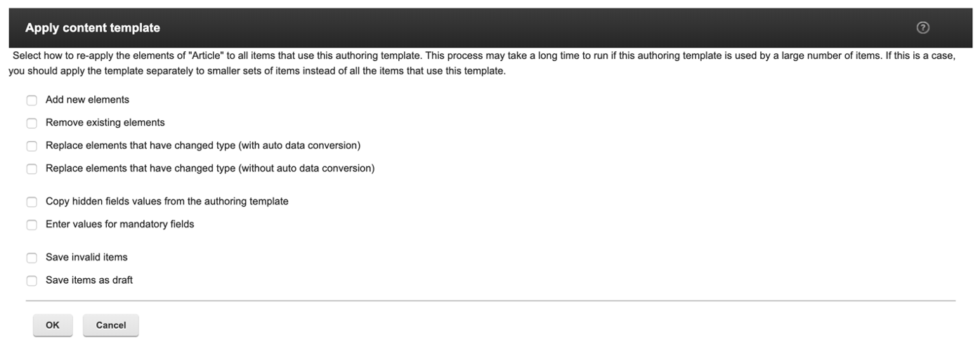This screenshot has width=980, height=347.
Task: Click the 'Remove existing elements' label text
Action: [x=105, y=122]
